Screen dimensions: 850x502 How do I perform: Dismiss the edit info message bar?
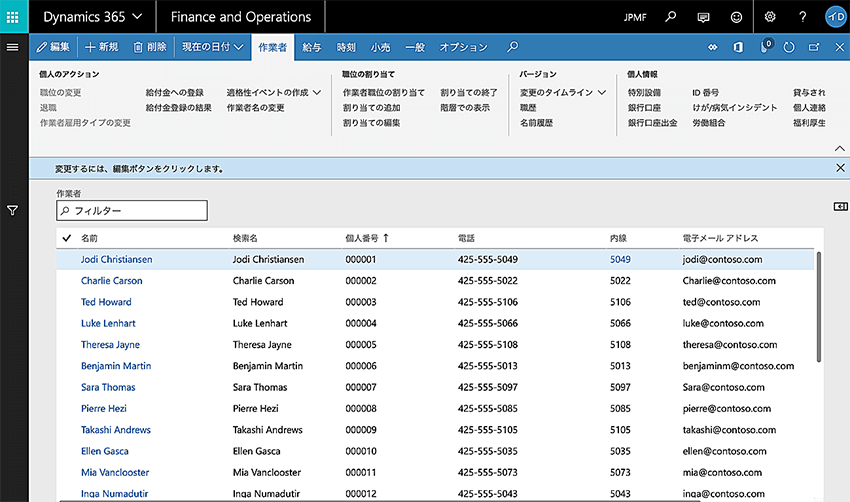(840, 168)
